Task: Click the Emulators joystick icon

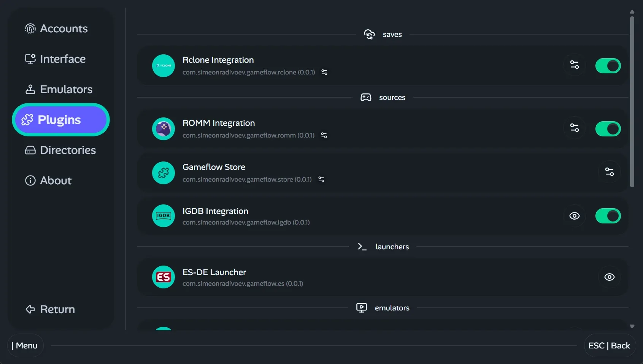Action: coord(30,89)
